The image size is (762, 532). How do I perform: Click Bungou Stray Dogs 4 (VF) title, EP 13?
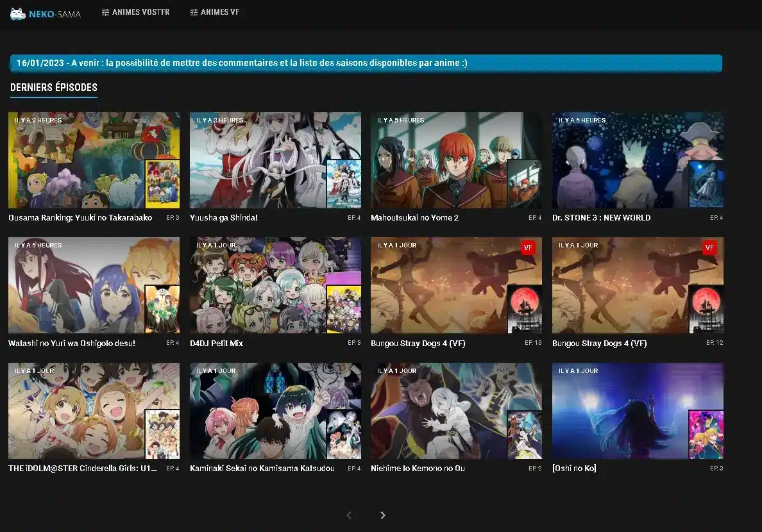click(x=418, y=343)
